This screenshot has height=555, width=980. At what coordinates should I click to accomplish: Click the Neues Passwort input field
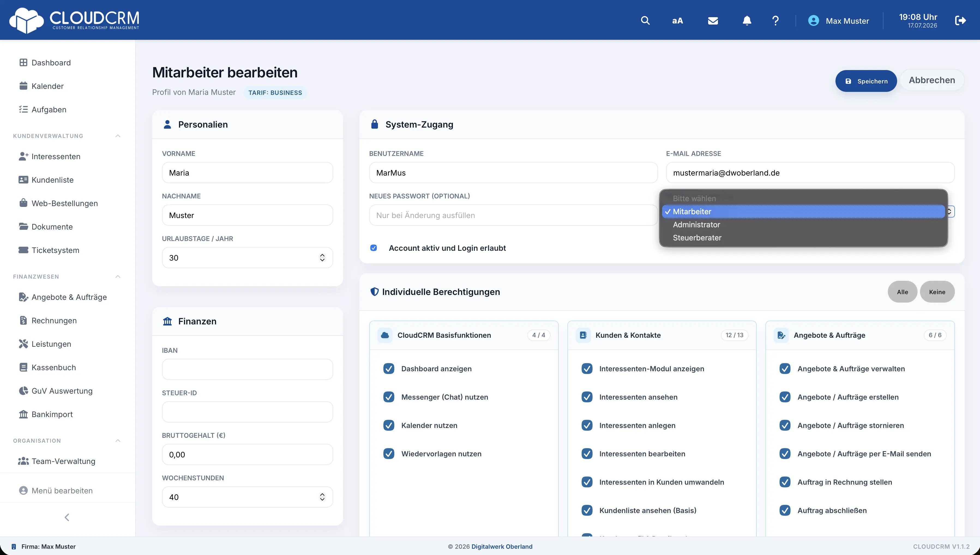coord(513,215)
